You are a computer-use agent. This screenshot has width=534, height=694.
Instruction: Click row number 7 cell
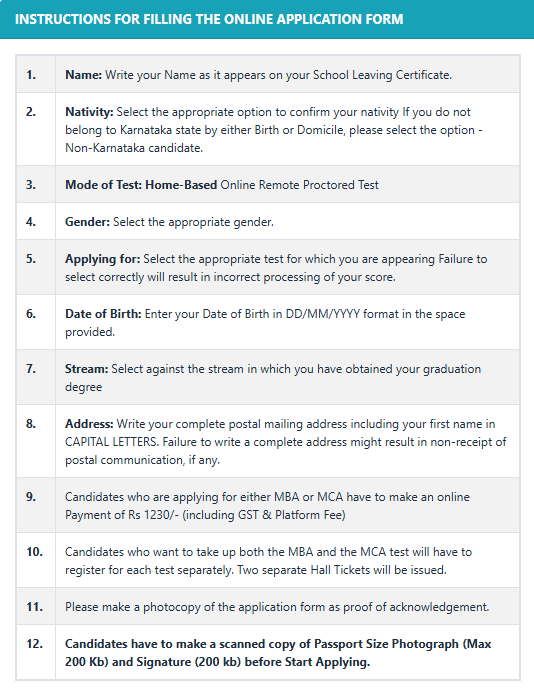pyautogui.click(x=36, y=377)
